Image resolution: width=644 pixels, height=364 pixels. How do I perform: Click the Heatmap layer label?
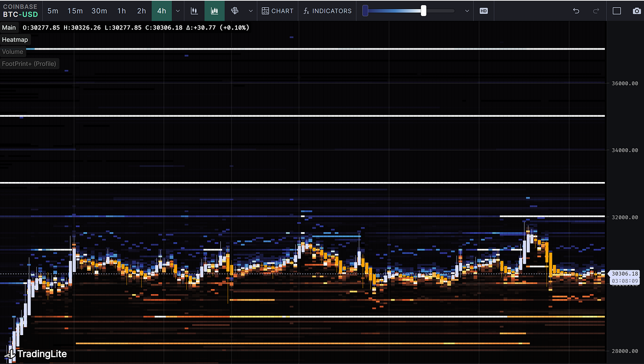coord(15,40)
